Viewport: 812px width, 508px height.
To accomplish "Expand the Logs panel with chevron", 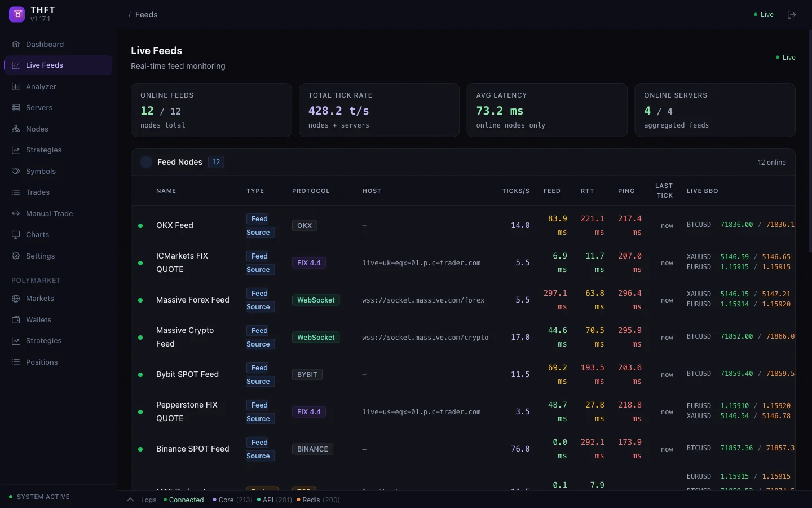I will click(x=130, y=500).
